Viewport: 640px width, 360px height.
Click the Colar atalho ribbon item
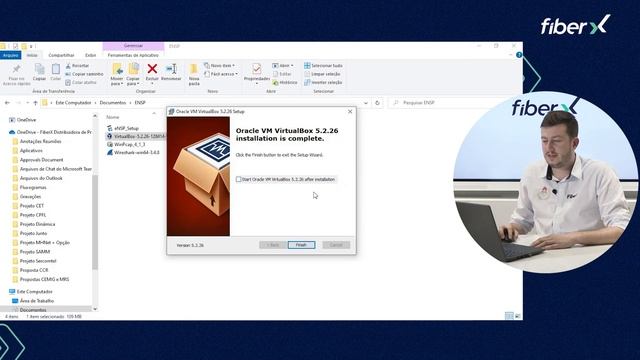coord(81,82)
